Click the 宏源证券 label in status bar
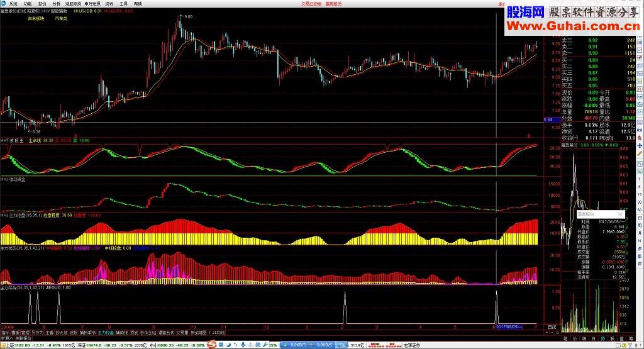This screenshot has height=349, width=644. [412, 345]
